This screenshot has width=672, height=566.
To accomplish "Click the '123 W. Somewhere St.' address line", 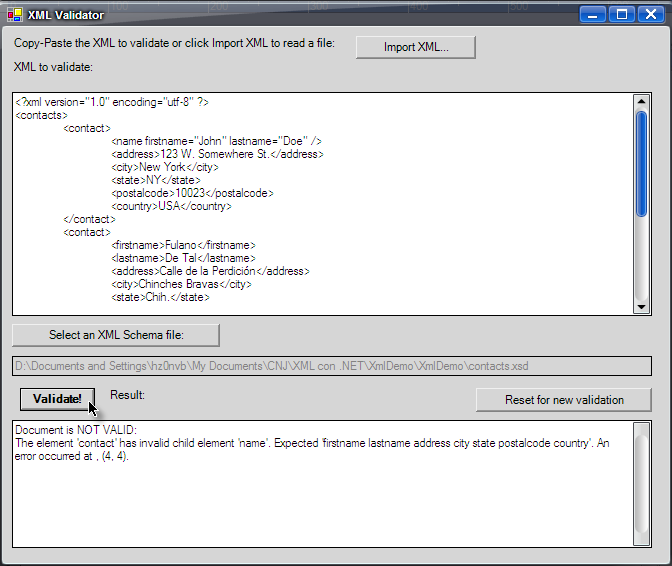I will (x=217, y=154).
